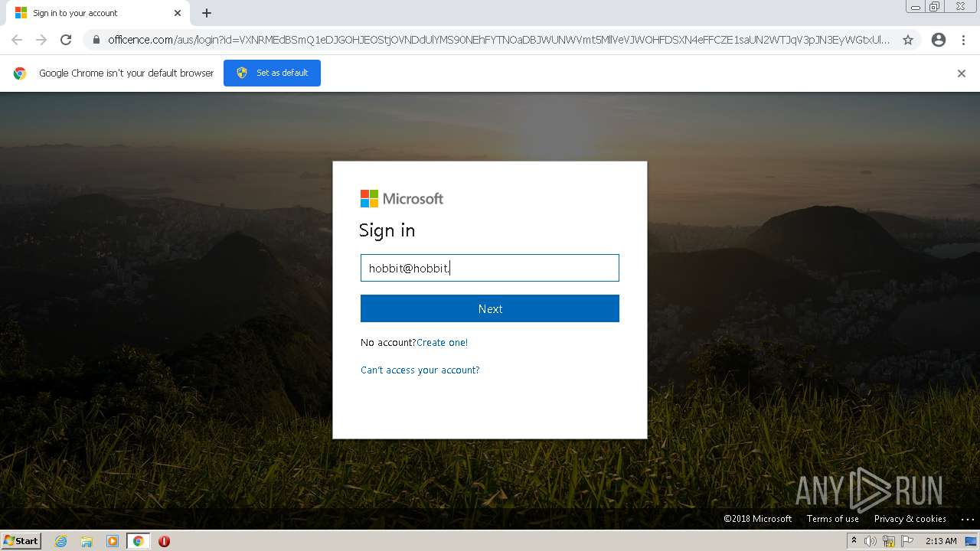Bookmark this page with the star icon
This screenshot has height=551, width=980.
point(908,40)
